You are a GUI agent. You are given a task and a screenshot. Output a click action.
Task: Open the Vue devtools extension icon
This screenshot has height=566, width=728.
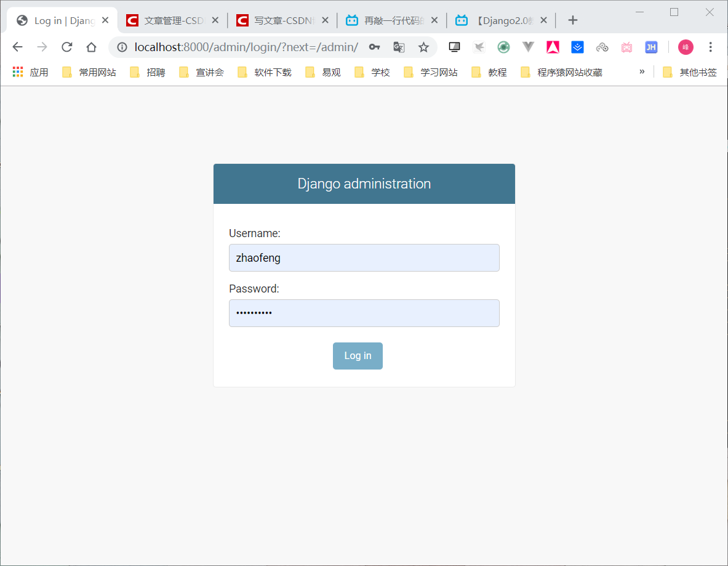529,47
